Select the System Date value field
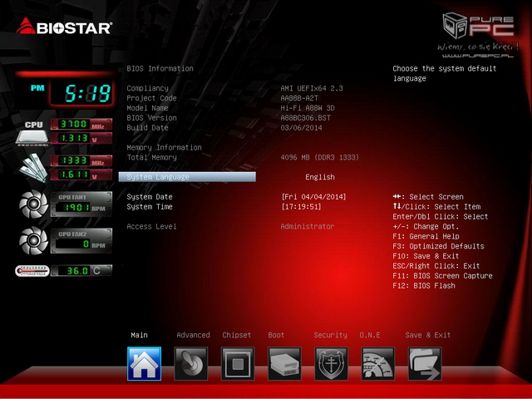Image resolution: width=532 pixels, height=399 pixels. [313, 196]
